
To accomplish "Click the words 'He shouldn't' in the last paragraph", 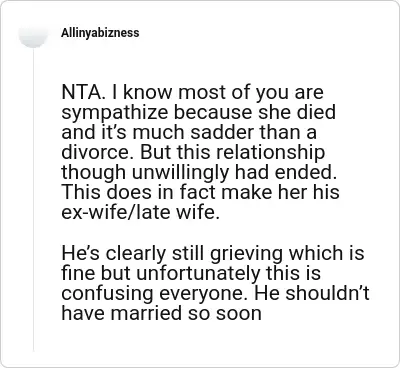I will 327,293.
